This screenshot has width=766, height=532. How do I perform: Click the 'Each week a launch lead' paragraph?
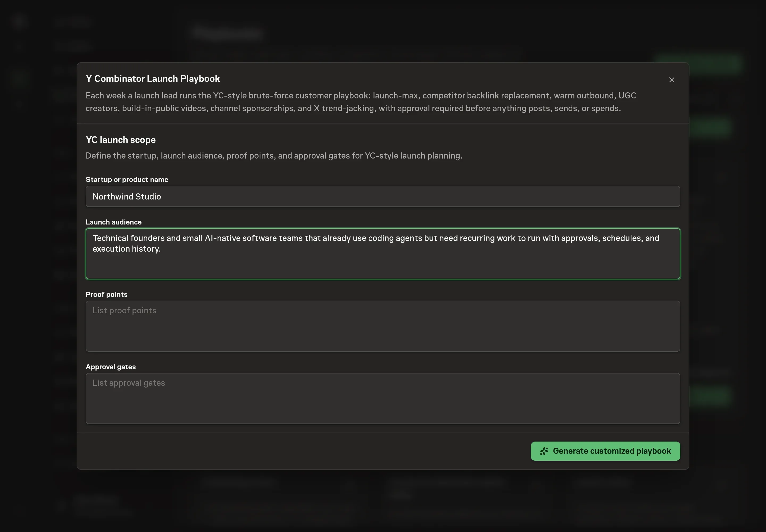click(x=361, y=102)
